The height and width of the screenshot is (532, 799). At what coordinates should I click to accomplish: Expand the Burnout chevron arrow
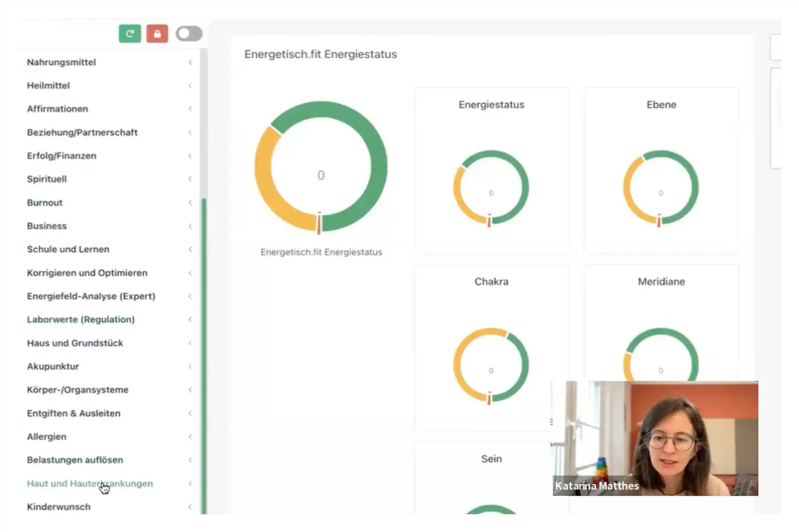coord(190,203)
